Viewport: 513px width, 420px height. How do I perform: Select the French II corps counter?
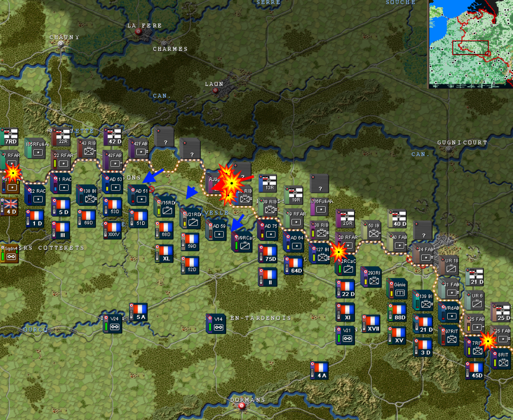[268, 277]
